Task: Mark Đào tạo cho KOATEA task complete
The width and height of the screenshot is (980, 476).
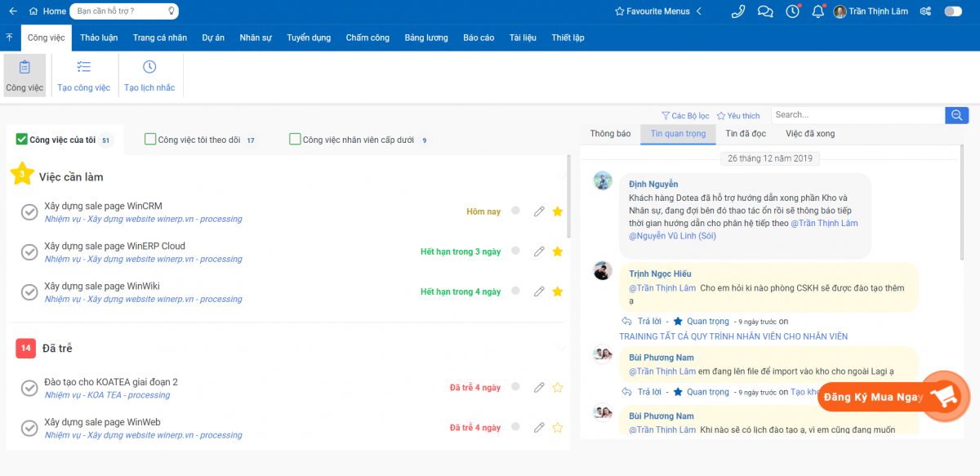Action: (x=29, y=388)
